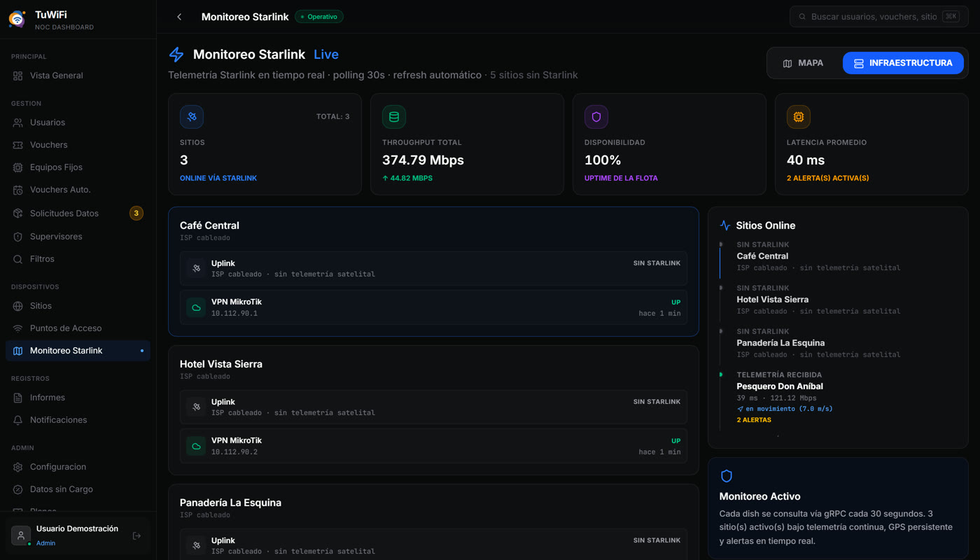980x560 pixels.
Task: Click the Hotel Vista Sierra card title
Action: coord(221,364)
